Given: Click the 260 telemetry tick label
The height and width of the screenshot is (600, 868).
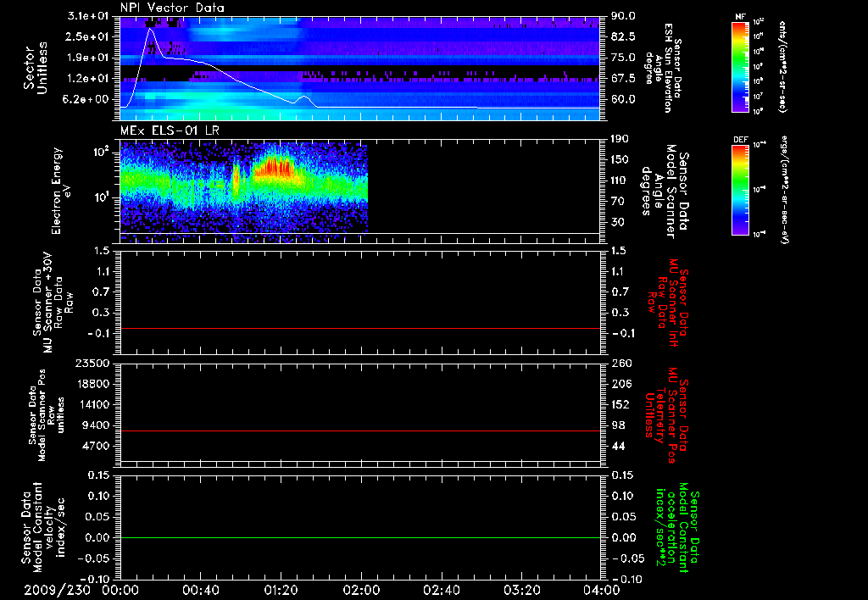Looking at the screenshot, I should pyautogui.click(x=620, y=363).
